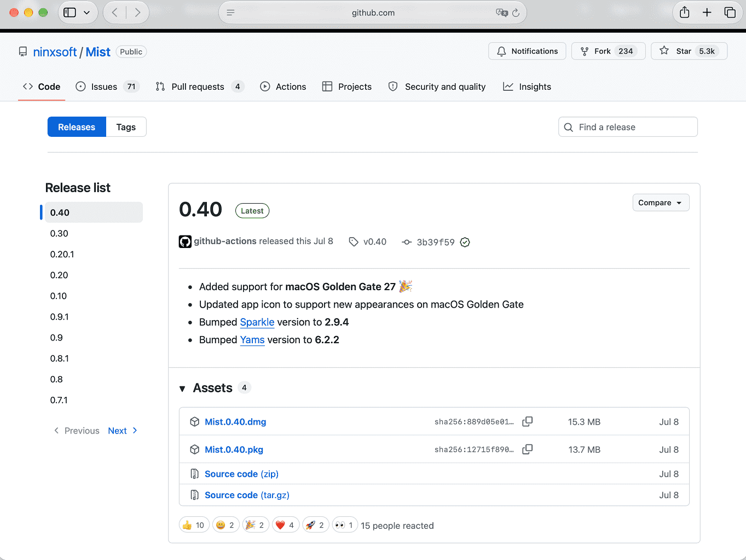Star the Mist repository
This screenshot has height=560, width=746.
tap(689, 51)
